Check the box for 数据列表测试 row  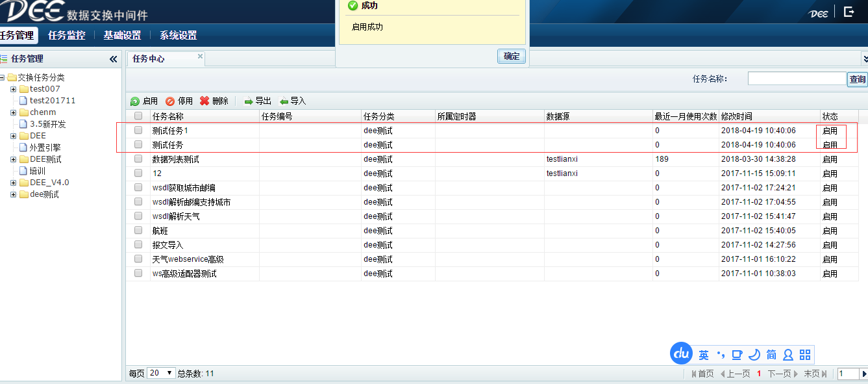click(138, 159)
